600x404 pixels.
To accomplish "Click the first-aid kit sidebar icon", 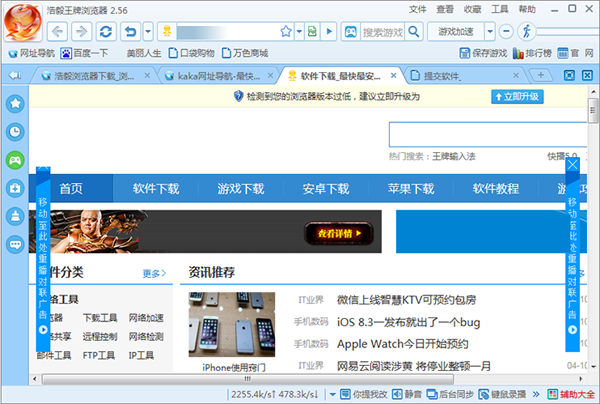I will coord(15,188).
